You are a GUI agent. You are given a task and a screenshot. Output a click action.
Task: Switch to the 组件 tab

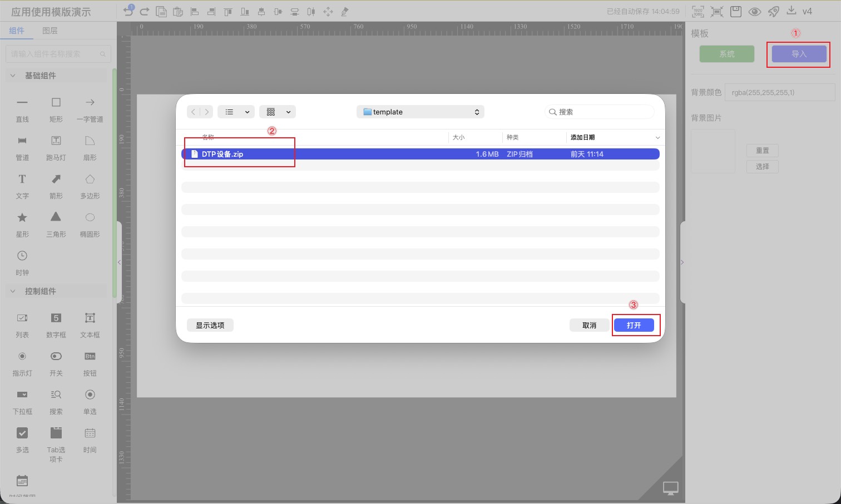(17, 31)
